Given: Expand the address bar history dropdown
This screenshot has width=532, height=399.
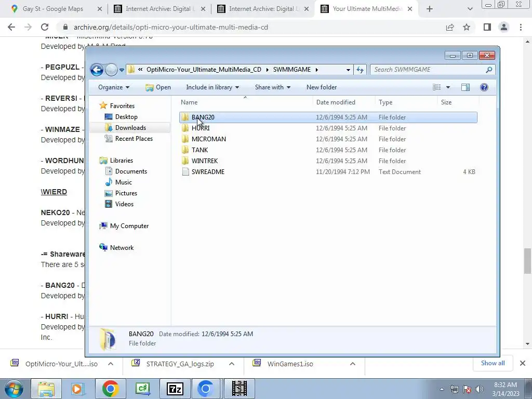Looking at the screenshot, I should tap(348, 70).
